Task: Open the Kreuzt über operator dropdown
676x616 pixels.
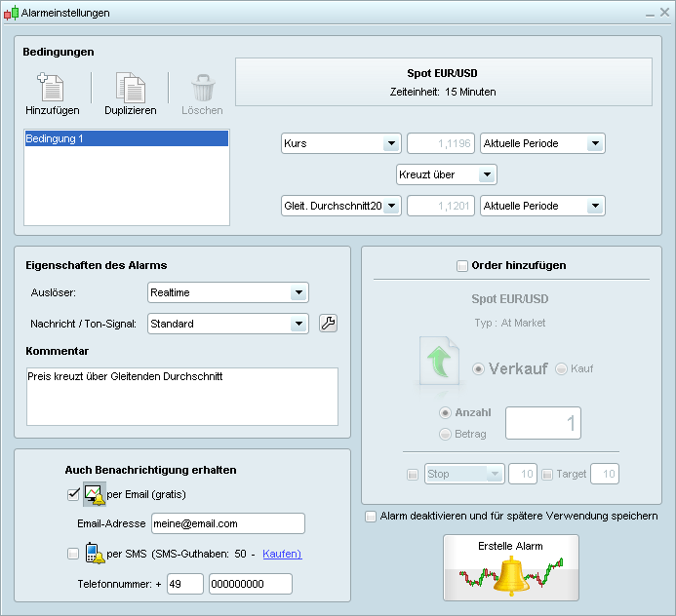Action: pyautogui.click(x=447, y=174)
